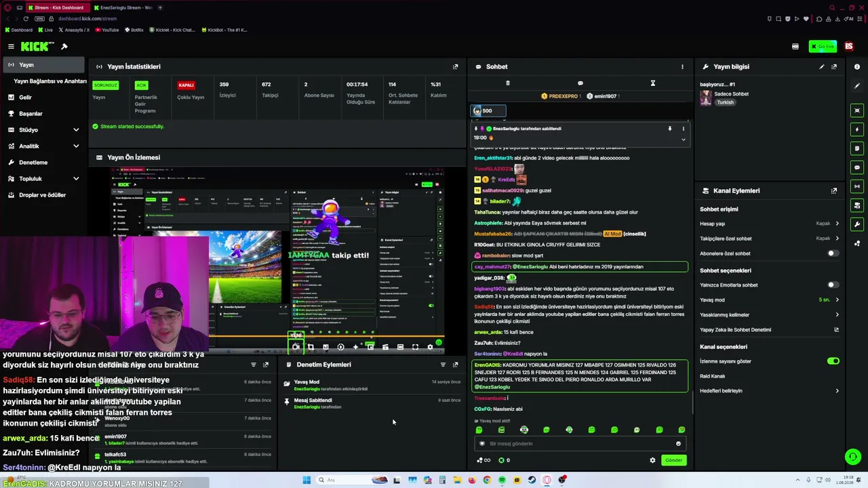Click Raid Kanalı in Kanal seçenekleri
868x488 pixels.
712,376
